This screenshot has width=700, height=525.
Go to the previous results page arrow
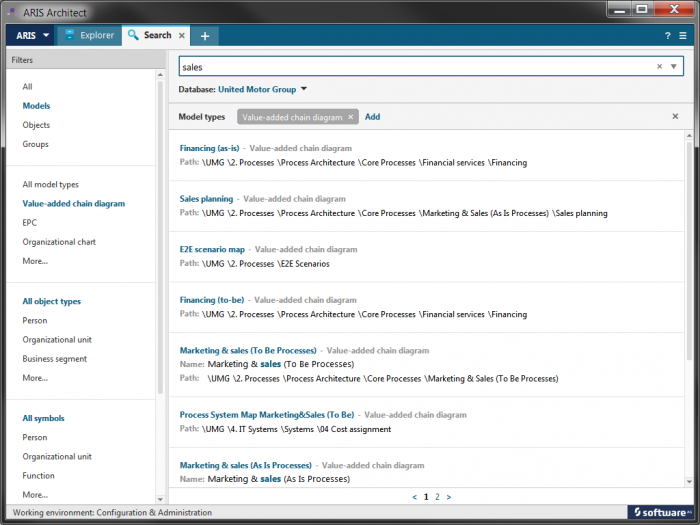coord(415,497)
